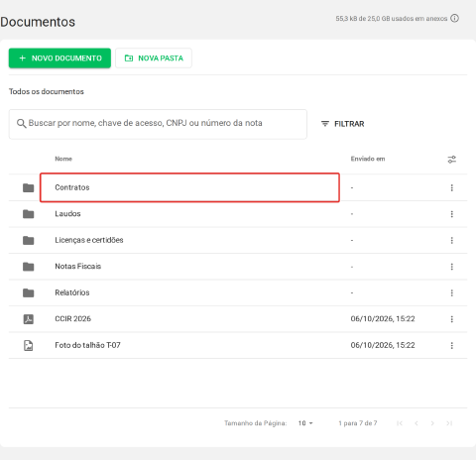The height and width of the screenshot is (460, 476).
Task: Open the FILTRAR filter options
Action: click(x=343, y=124)
